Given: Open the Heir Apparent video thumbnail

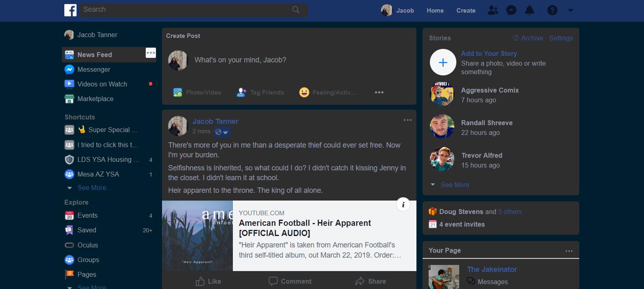Looking at the screenshot, I should pyautogui.click(x=197, y=236).
